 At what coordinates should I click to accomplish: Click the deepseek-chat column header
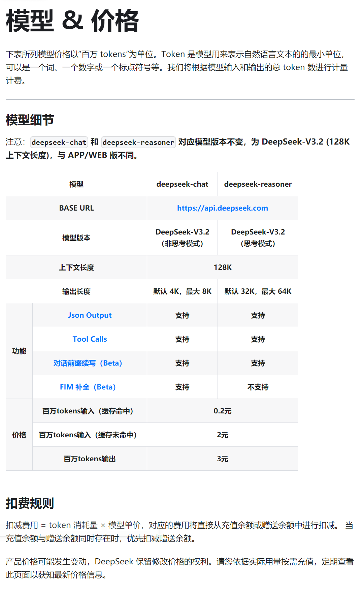pos(182,184)
